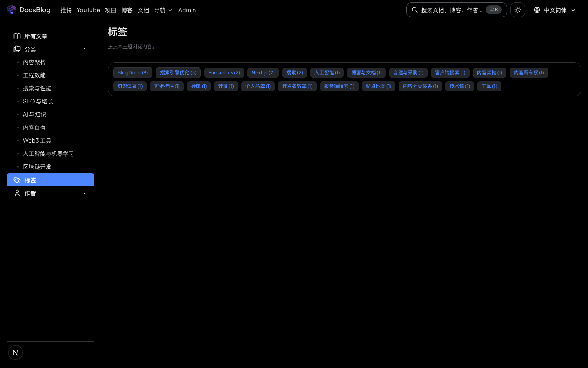Click the search input field
This screenshot has height=368, width=588.
click(x=451, y=10)
